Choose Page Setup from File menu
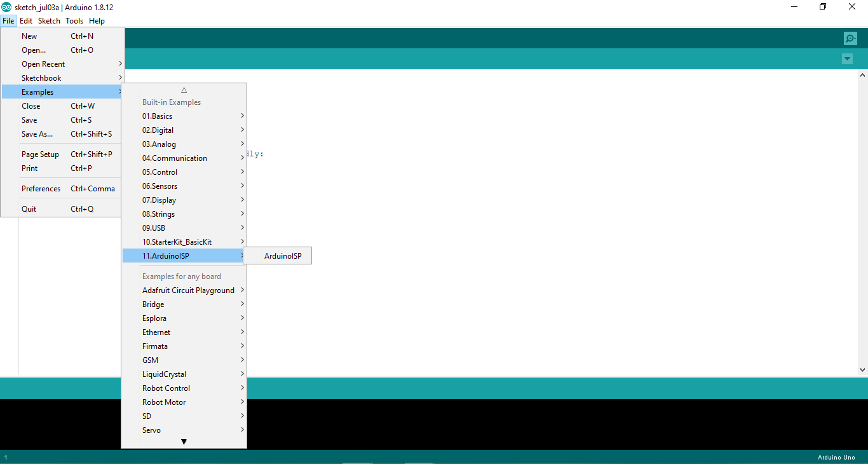 62,154
